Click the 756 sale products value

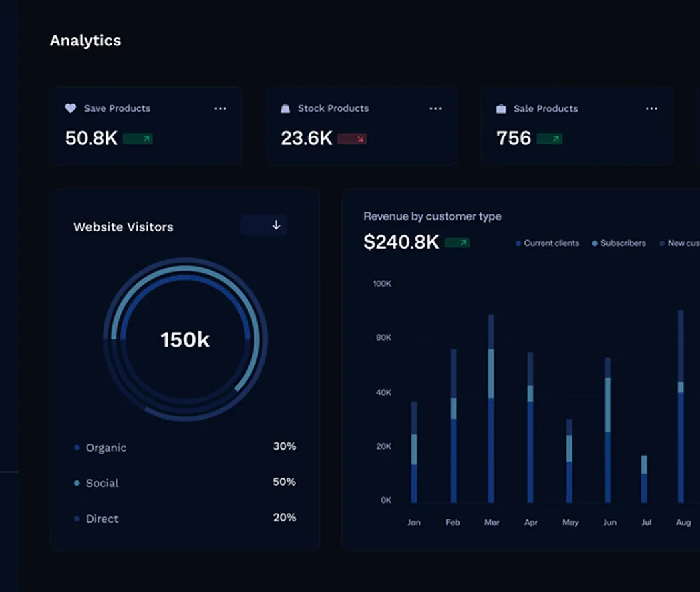tap(514, 138)
